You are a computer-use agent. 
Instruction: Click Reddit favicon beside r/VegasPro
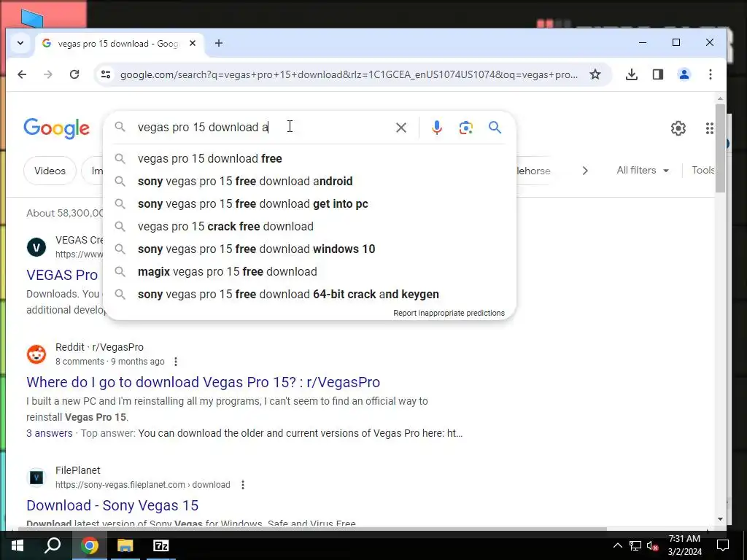pos(36,354)
